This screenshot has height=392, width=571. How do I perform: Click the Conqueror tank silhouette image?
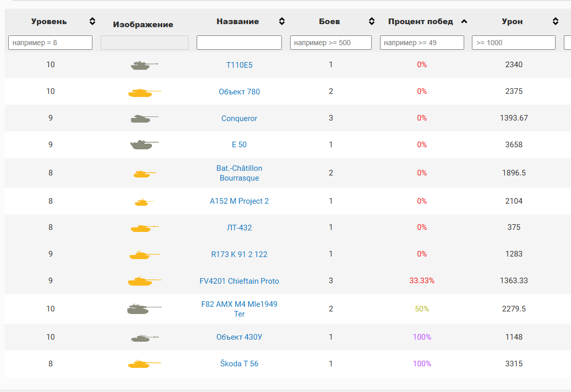click(x=144, y=119)
